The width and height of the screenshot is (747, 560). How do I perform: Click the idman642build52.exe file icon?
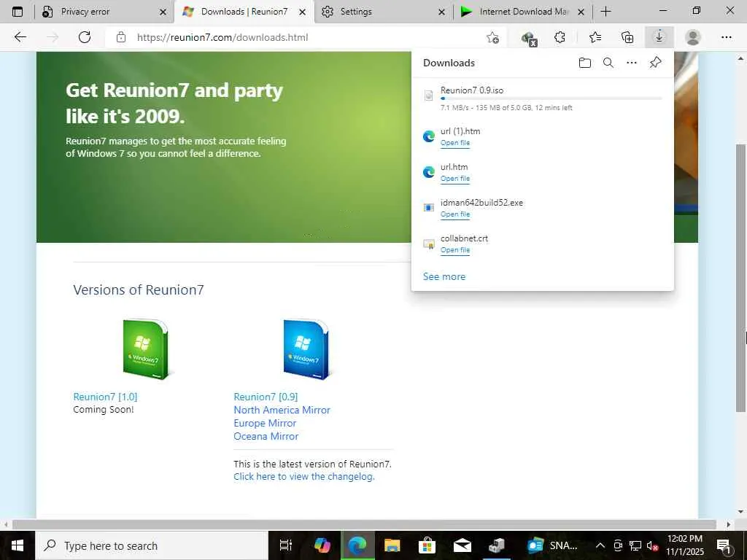point(429,208)
